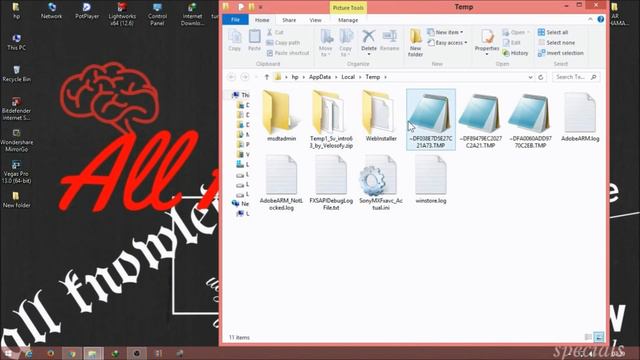Viewport: 640px width, 360px height.
Task: Click the Picture Tools contextual tab
Action: point(348,8)
